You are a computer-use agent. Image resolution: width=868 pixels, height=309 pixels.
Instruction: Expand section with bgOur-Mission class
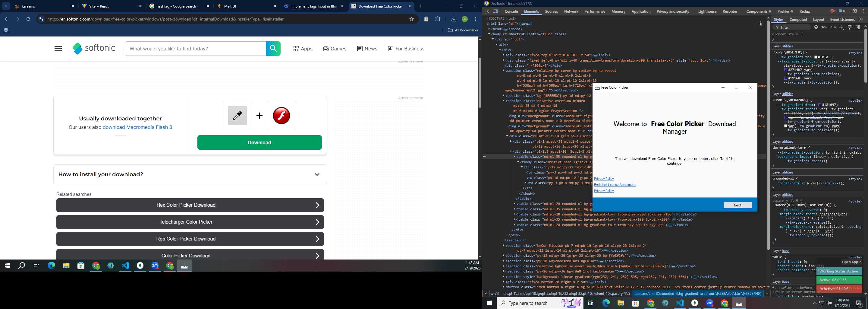(504, 246)
